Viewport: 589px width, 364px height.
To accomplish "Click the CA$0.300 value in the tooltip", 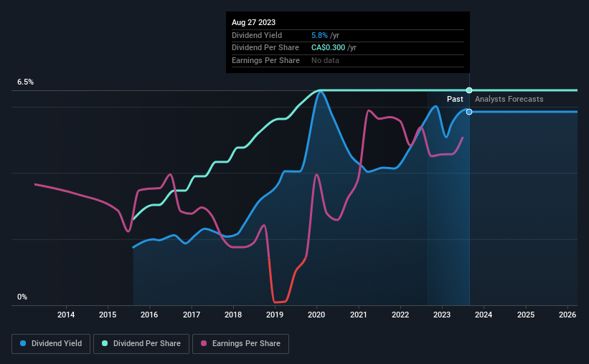I will click(328, 48).
